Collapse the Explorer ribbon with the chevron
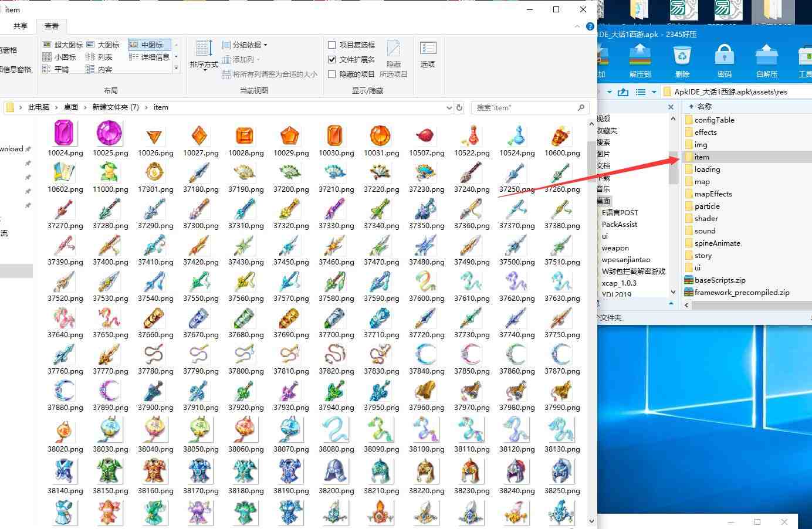 pos(578,26)
